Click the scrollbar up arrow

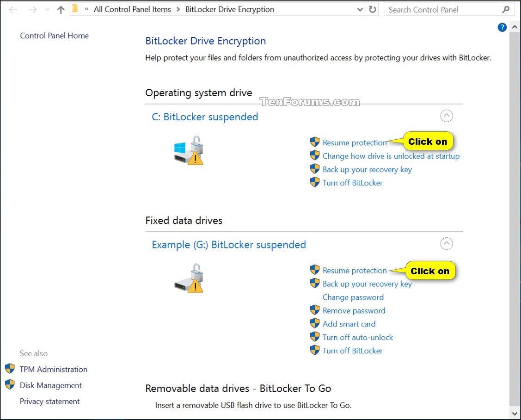click(x=515, y=27)
